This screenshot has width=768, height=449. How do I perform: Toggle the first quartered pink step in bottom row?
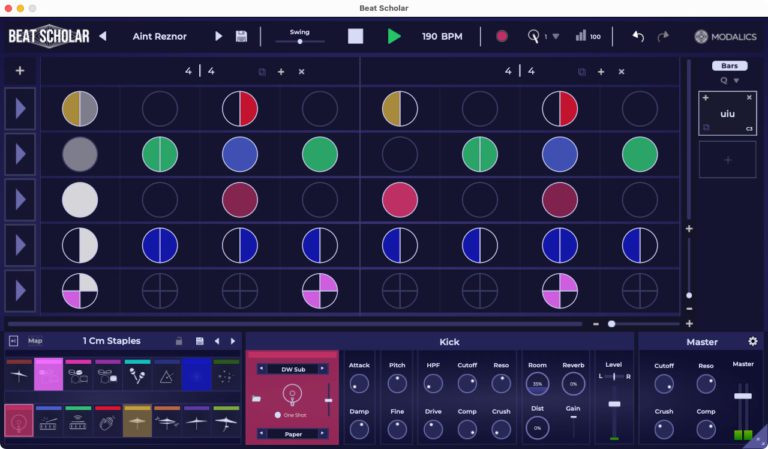[x=80, y=291]
